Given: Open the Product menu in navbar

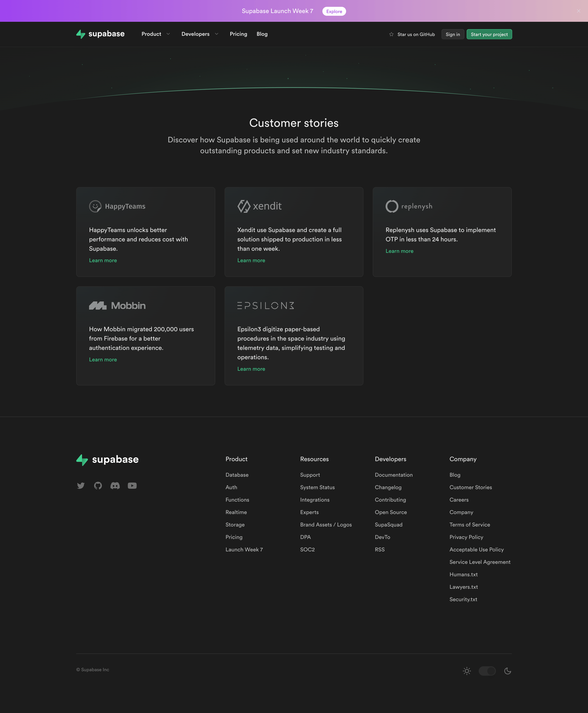Looking at the screenshot, I should tap(151, 34).
